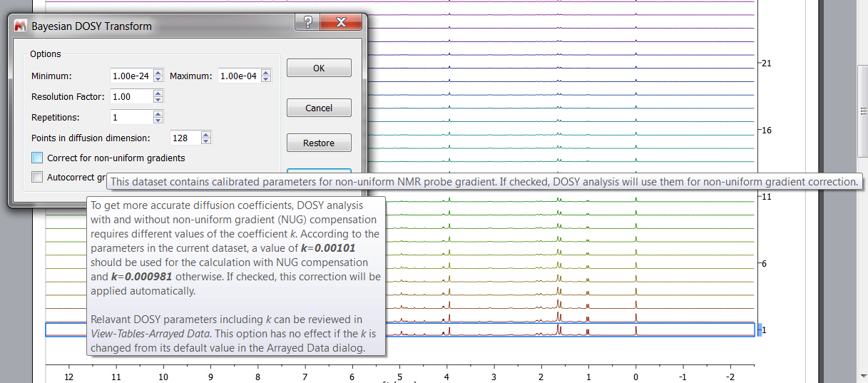This screenshot has height=383, width=868.
Task: Click the 7 ppm axis tick label
Action: tap(305, 376)
